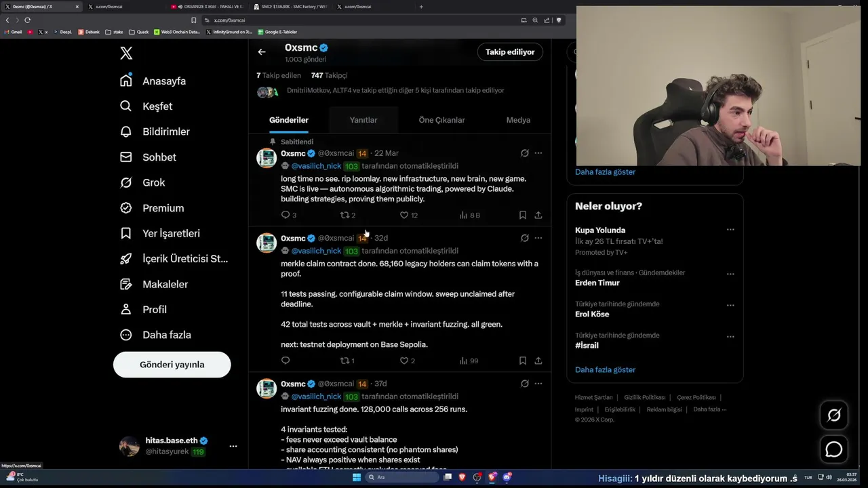Click Grok icon on the 32d post

(524, 238)
